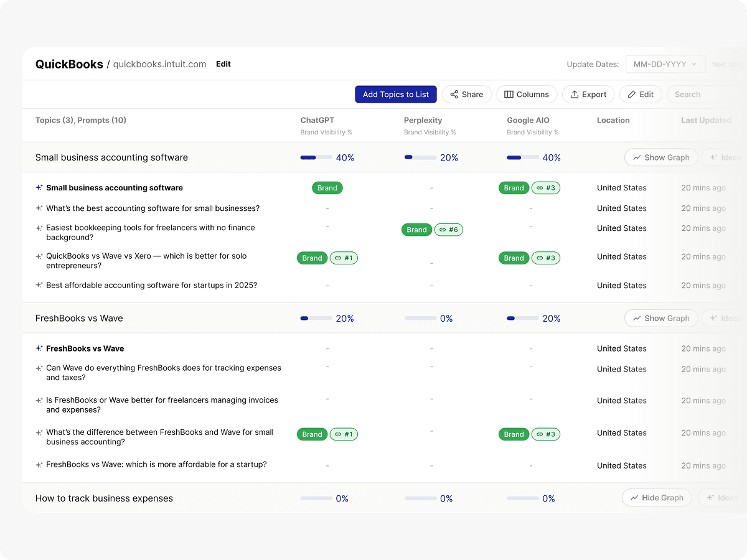Click sparkle icon next to 'Best affordable accounting software' prompt
The image size is (747, 560).
(39, 286)
